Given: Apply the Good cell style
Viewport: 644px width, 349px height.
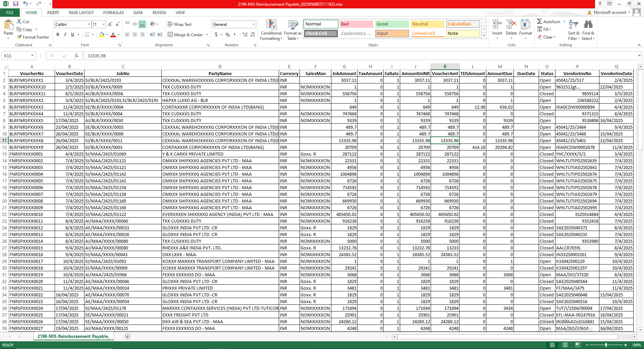Looking at the screenshot, I should click(391, 24).
